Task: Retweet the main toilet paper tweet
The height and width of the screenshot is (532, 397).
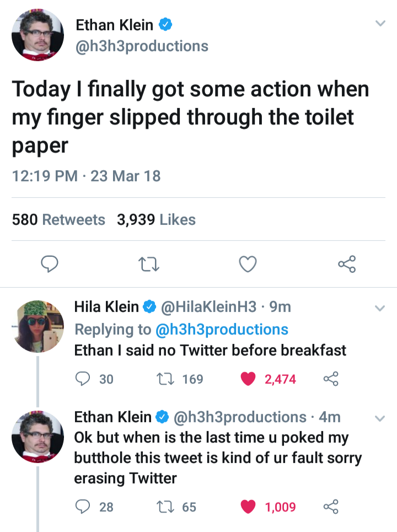Action: click(149, 265)
